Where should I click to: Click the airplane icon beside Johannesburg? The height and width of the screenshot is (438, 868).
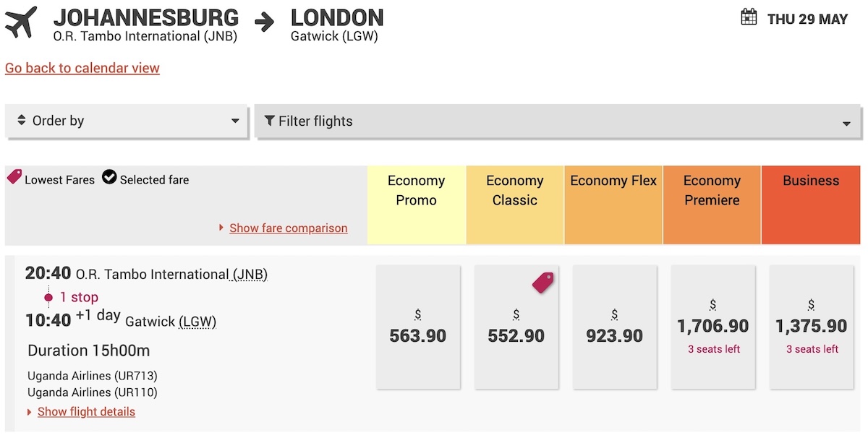(x=21, y=22)
